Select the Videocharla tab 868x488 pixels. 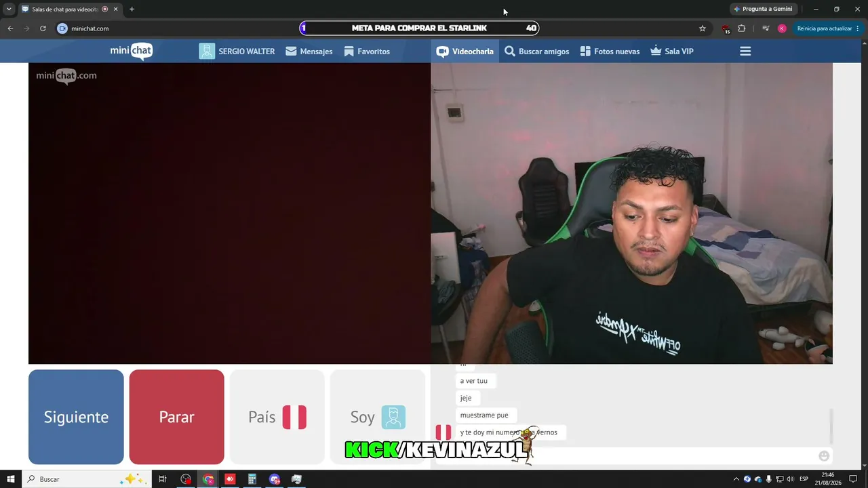(x=465, y=52)
